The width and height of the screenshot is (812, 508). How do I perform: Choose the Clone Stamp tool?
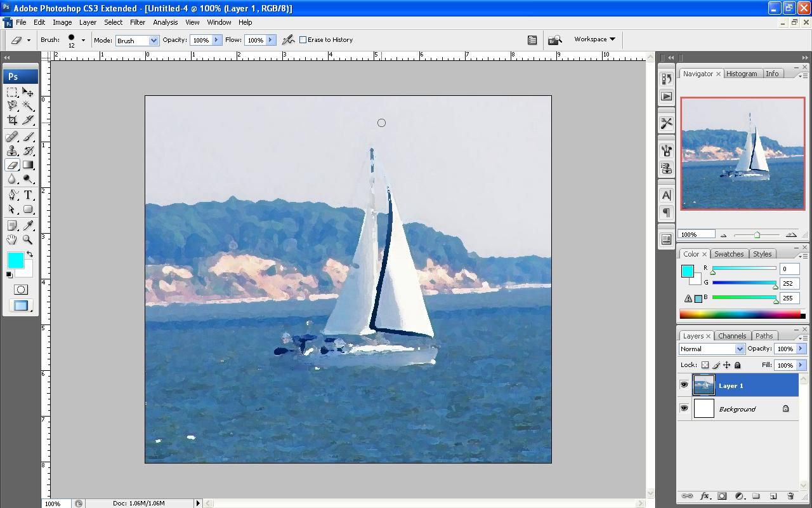11,151
